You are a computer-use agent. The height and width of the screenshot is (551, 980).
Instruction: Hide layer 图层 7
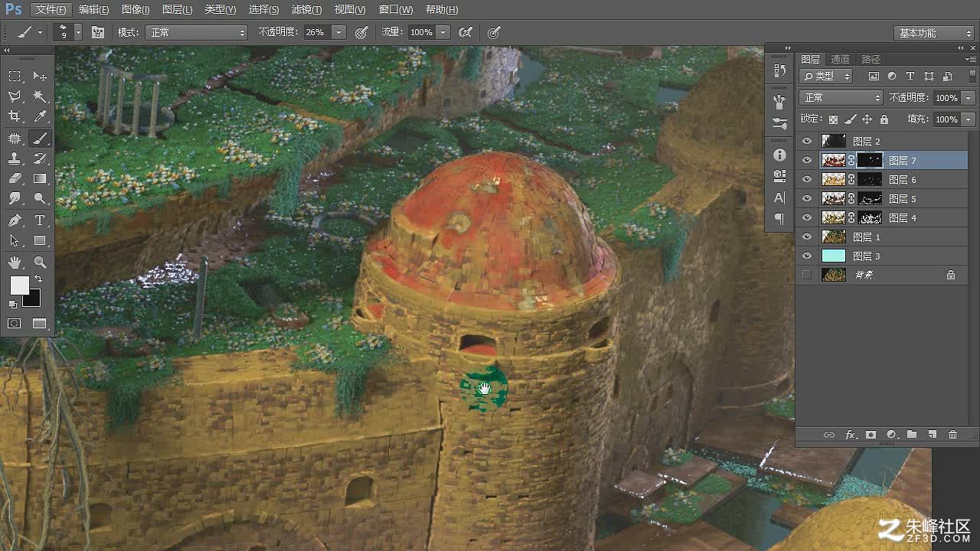pyautogui.click(x=806, y=160)
